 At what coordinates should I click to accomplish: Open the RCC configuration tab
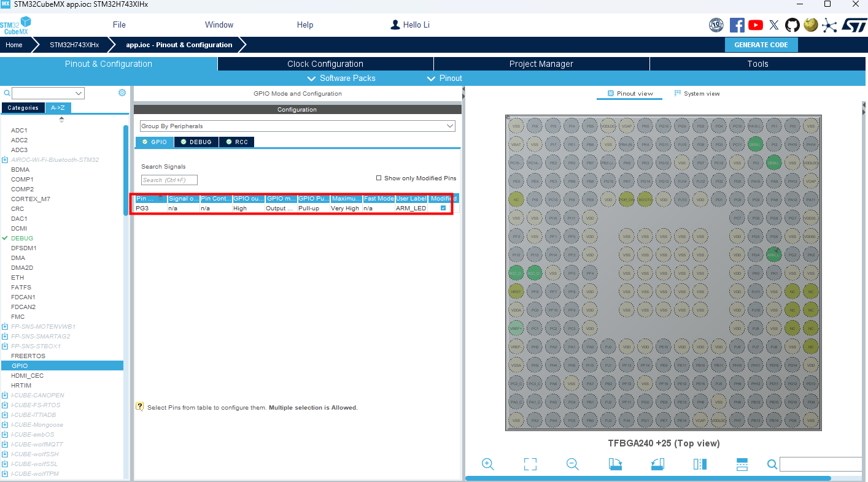[237, 142]
